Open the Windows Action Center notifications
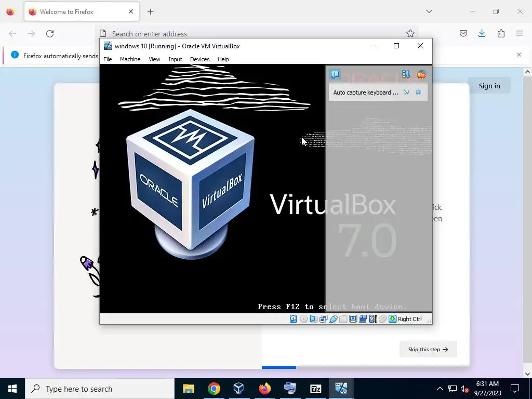The width and height of the screenshot is (532, 399). click(x=515, y=389)
